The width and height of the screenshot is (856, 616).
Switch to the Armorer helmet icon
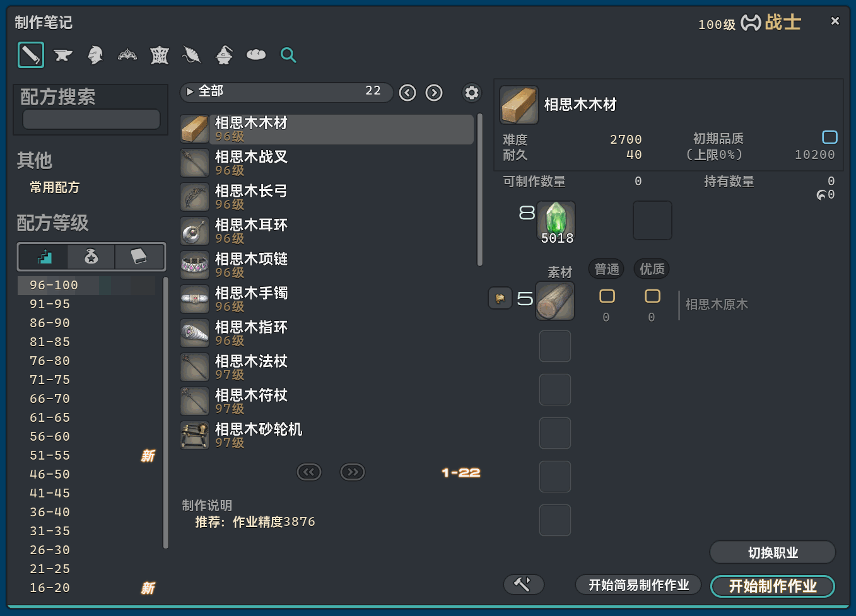(95, 55)
